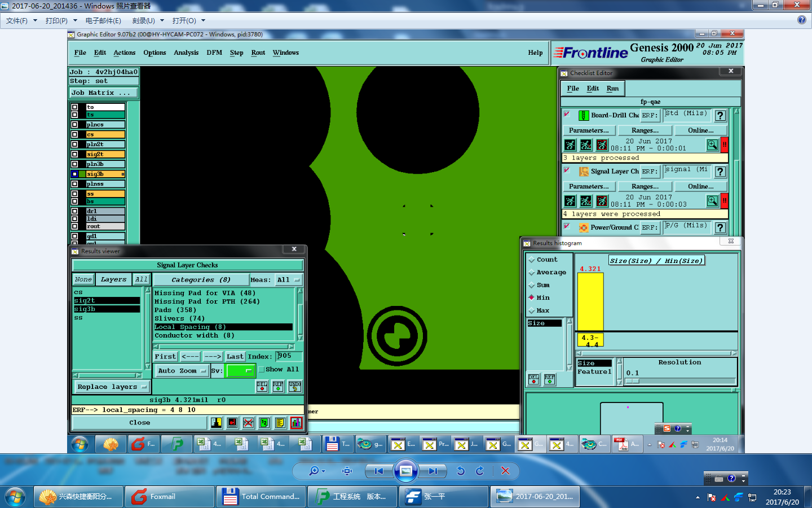Open the DFM menu in Graphic Editor
Image resolution: width=812 pixels, height=508 pixels.
[x=214, y=52]
